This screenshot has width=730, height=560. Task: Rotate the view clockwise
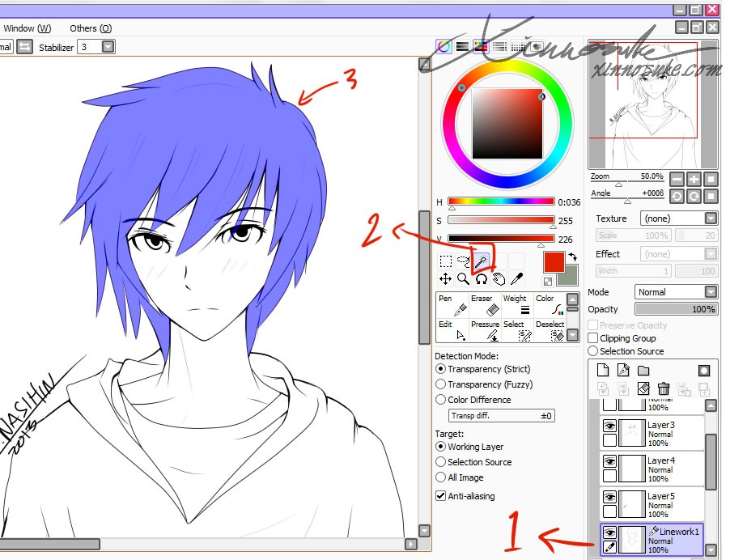pyautogui.click(x=694, y=197)
